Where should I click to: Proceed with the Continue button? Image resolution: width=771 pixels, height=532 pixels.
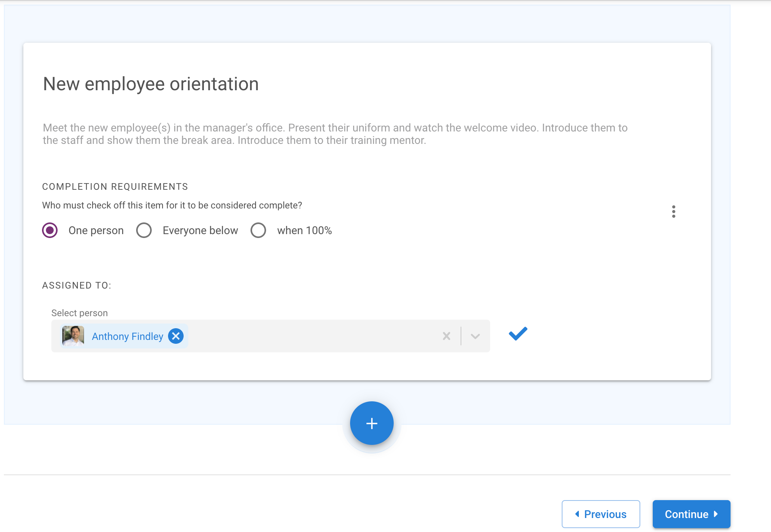[x=691, y=514]
